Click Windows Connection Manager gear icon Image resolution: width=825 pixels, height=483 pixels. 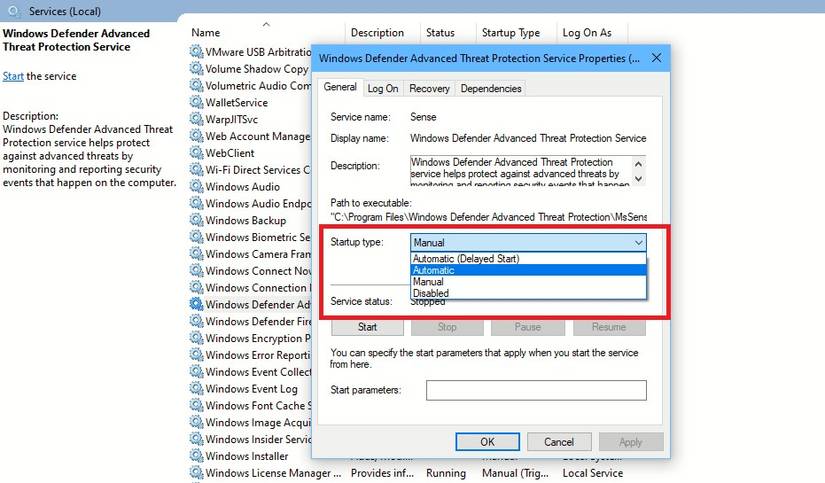pos(196,287)
